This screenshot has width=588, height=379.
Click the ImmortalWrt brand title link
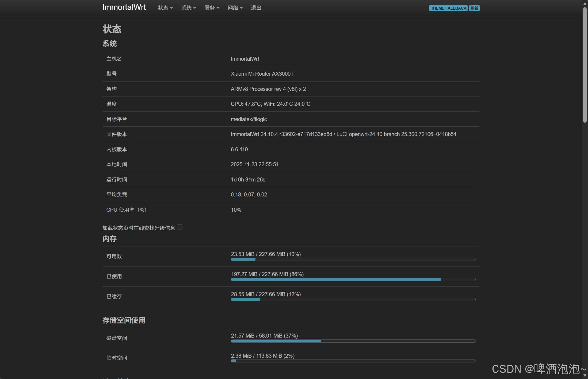tap(124, 7)
